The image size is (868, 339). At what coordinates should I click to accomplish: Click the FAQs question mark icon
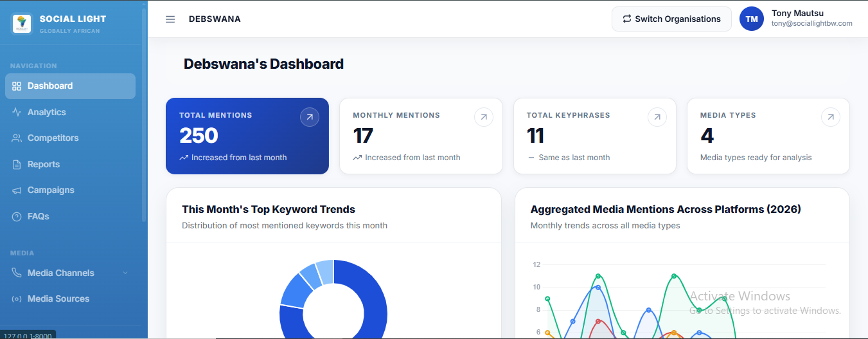tap(17, 217)
